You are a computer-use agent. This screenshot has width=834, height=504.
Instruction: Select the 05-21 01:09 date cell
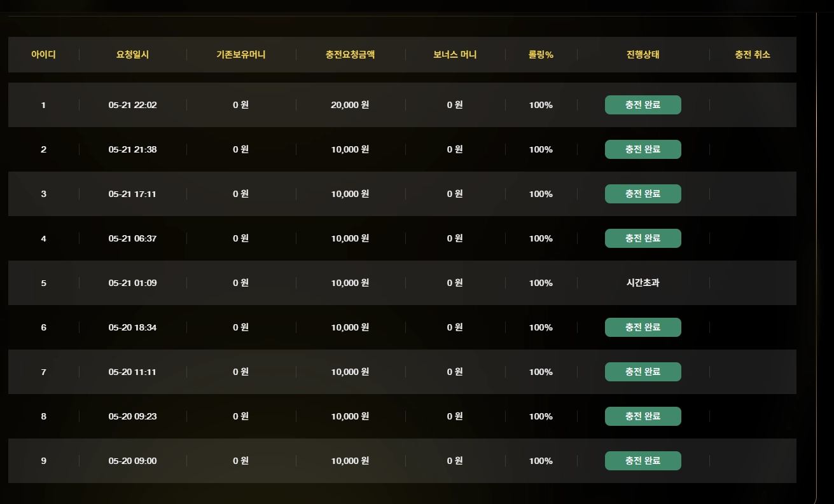coord(132,283)
